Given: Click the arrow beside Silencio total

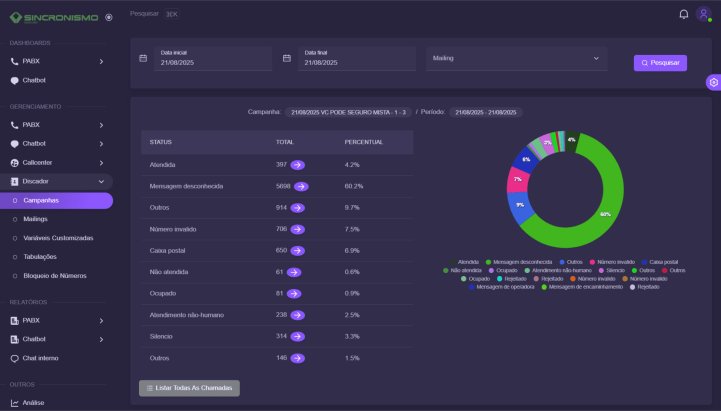Looking at the screenshot, I should 297,336.
